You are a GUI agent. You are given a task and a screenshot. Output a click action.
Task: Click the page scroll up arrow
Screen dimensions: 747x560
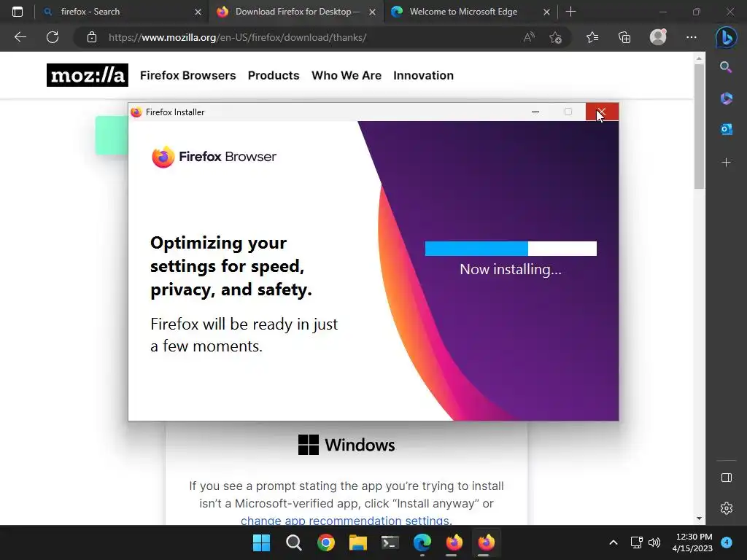point(699,58)
